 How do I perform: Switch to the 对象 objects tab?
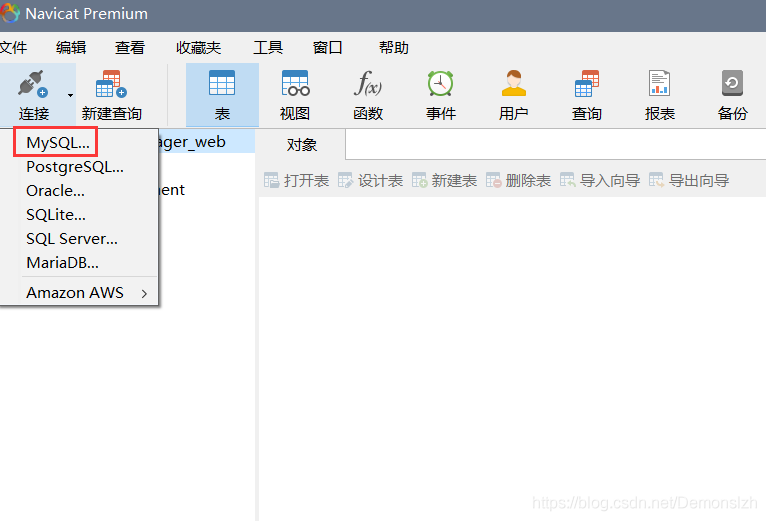point(301,145)
